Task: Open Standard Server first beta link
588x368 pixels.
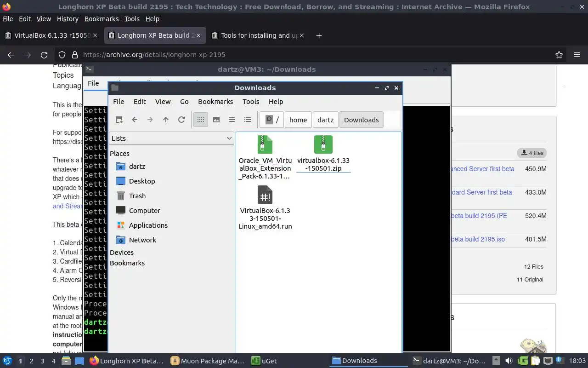Action: pos(481,192)
